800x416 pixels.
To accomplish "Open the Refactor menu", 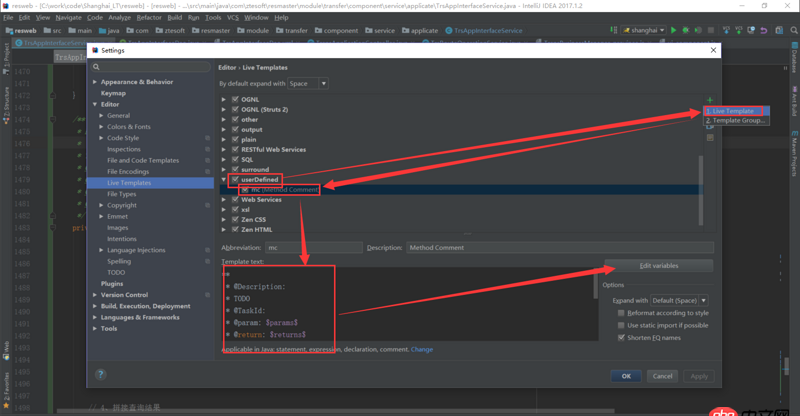I will click(x=149, y=17).
